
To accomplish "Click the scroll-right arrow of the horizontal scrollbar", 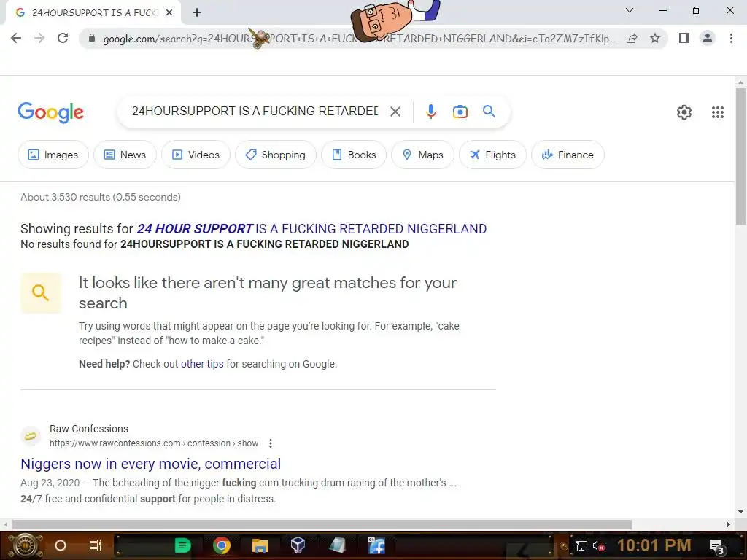I will pos(729,524).
